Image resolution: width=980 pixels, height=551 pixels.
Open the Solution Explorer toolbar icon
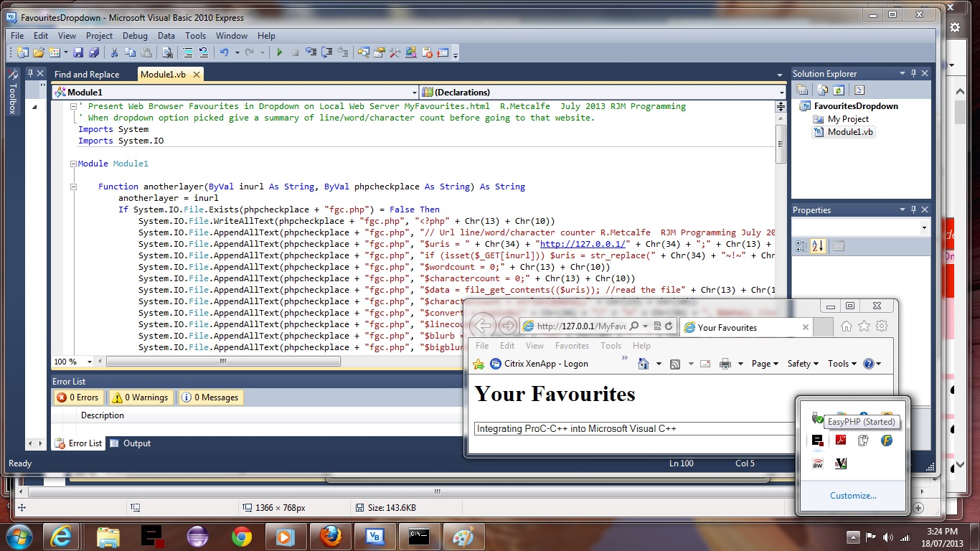(x=363, y=52)
